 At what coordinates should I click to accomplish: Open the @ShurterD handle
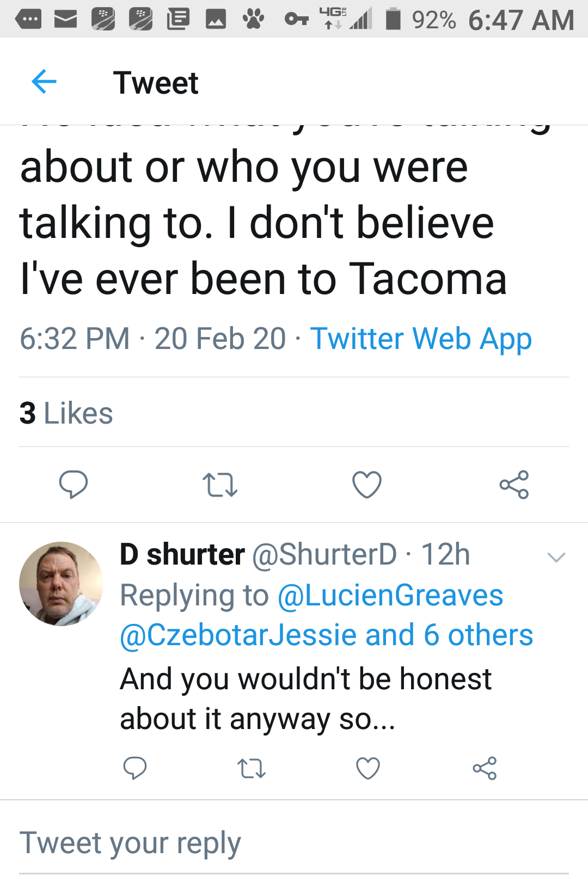[324, 555]
